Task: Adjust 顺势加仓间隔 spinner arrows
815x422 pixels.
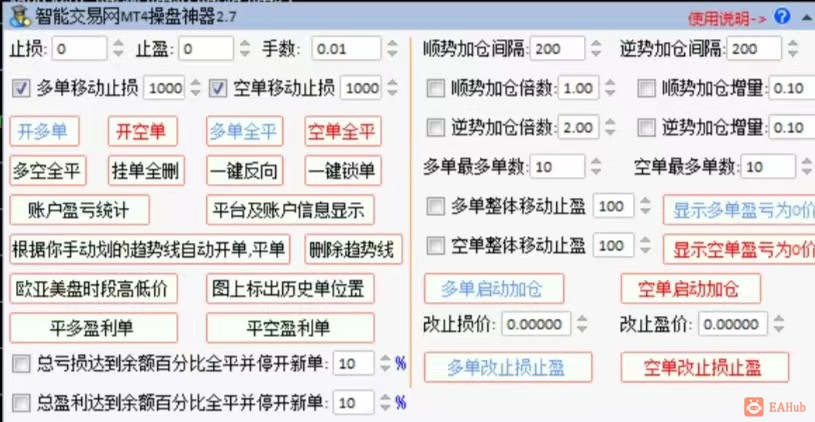Action: point(596,49)
